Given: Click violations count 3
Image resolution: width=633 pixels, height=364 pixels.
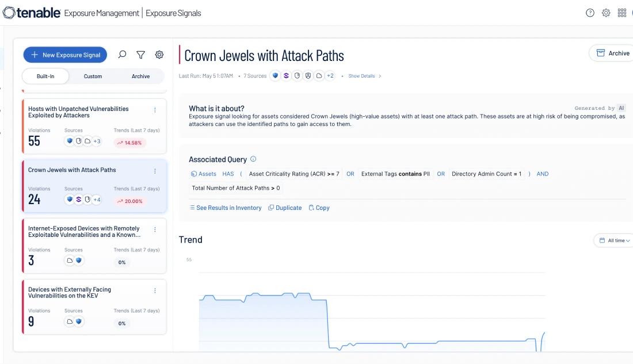Looking at the screenshot, I should click(x=31, y=260).
